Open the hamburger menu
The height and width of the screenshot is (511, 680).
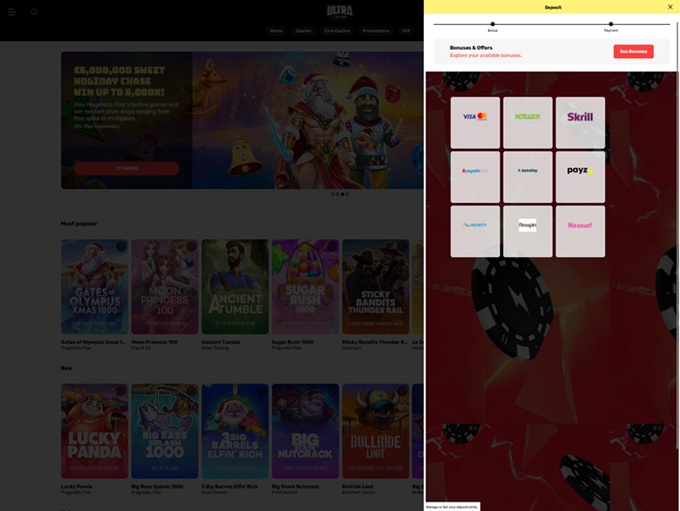[x=12, y=12]
